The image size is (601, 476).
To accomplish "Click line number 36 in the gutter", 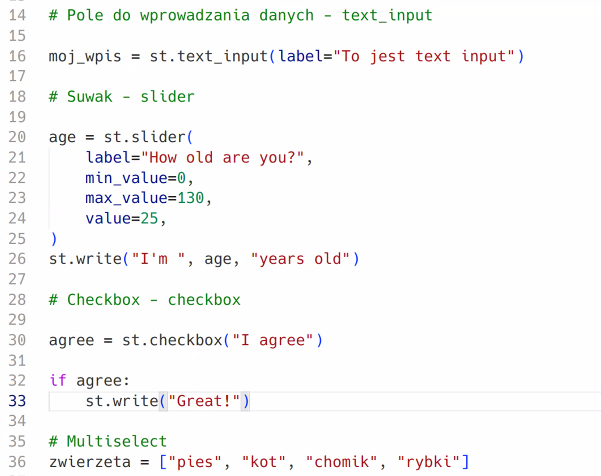I will point(17,461).
